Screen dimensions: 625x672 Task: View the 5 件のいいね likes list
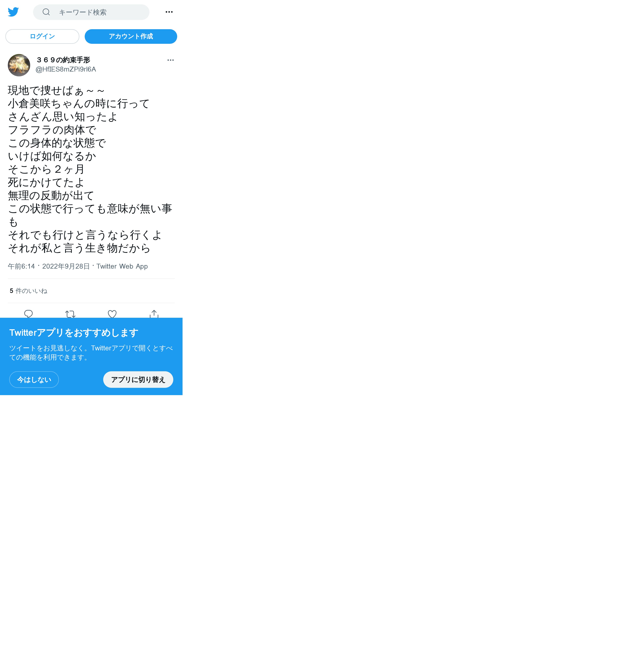tap(28, 291)
